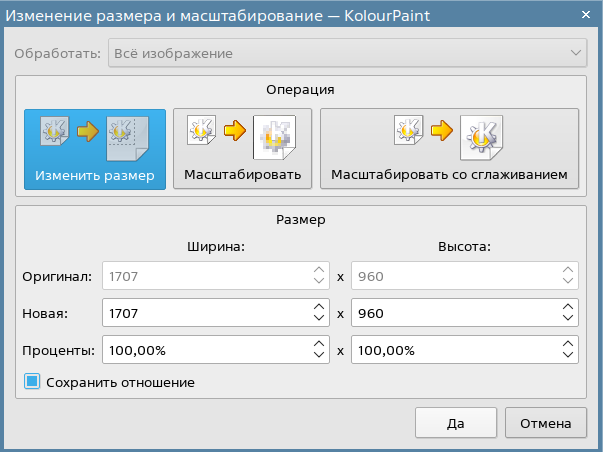
Task: Select the «Изменить размер» operation icon
Action: [95, 149]
